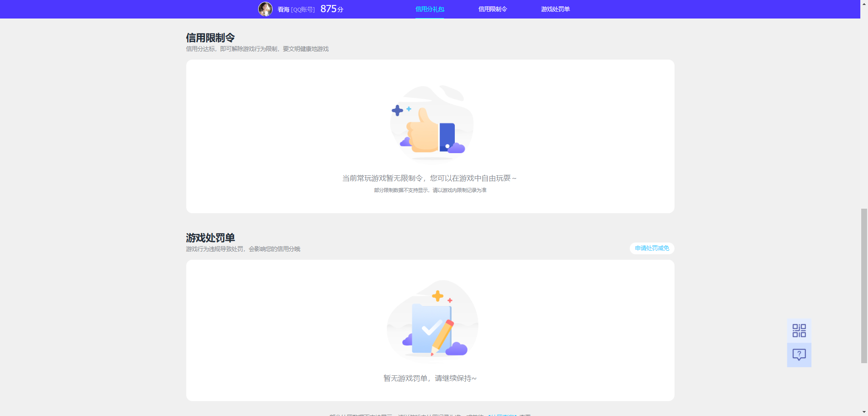Click the 申请处罚减免 button
Image resolution: width=868 pixels, height=416 pixels.
(652, 248)
